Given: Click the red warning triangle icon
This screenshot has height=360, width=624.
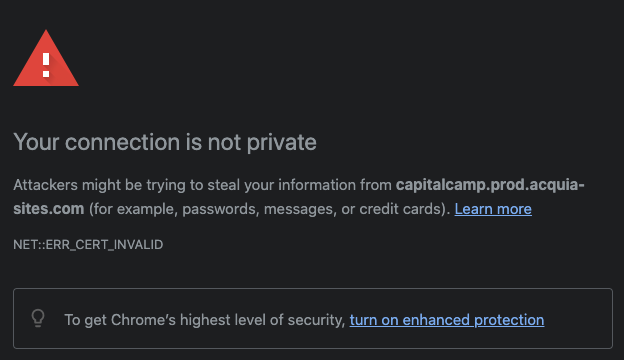Looking at the screenshot, I should click(x=46, y=58).
